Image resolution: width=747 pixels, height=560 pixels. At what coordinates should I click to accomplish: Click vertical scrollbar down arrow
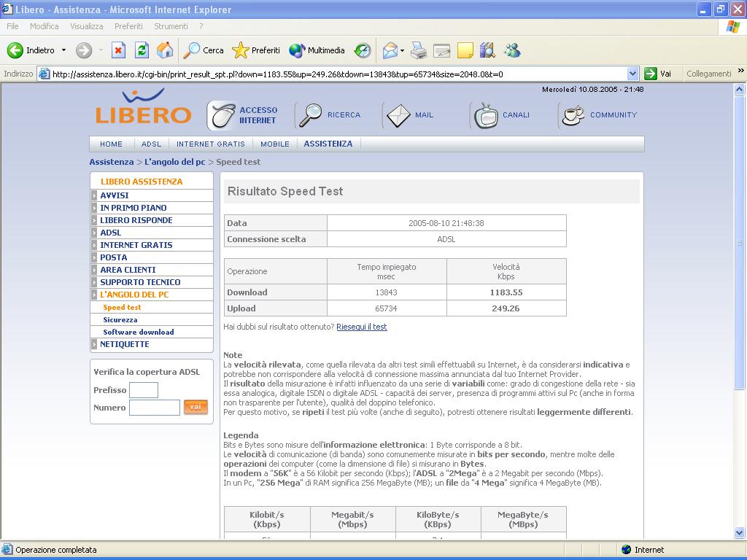740,532
